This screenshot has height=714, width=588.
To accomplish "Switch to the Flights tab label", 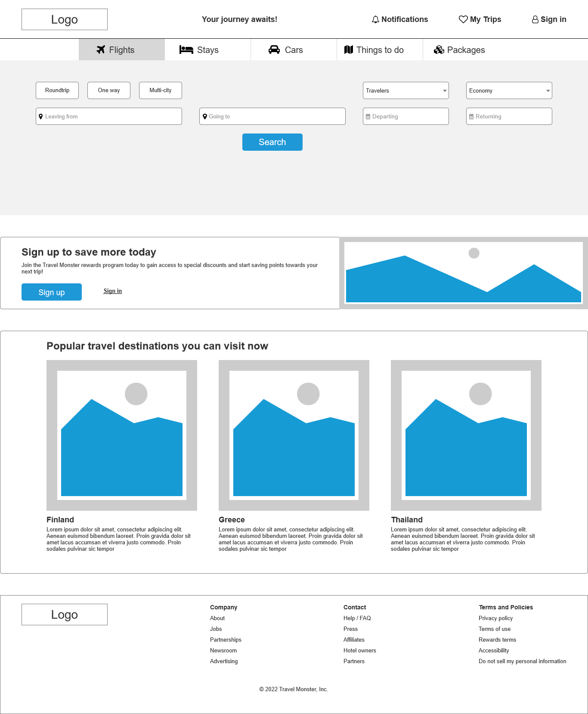I will pos(122,50).
